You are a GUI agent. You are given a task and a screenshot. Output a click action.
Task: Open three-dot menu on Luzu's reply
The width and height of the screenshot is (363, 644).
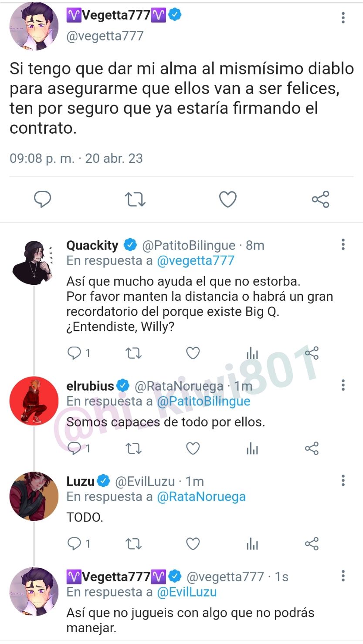pyautogui.click(x=343, y=480)
